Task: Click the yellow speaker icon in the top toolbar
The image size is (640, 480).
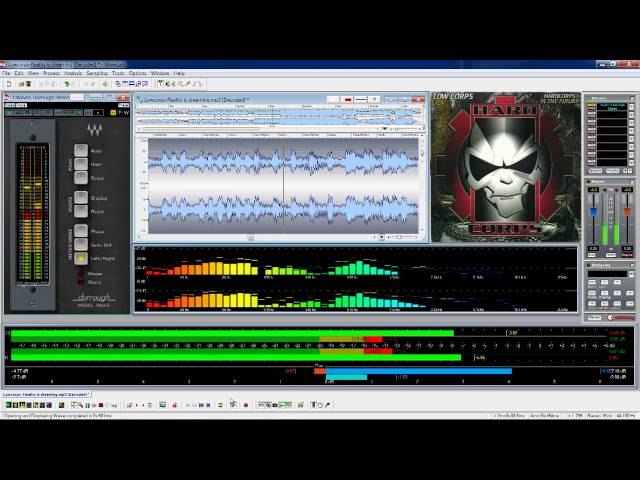Action: click(x=105, y=84)
